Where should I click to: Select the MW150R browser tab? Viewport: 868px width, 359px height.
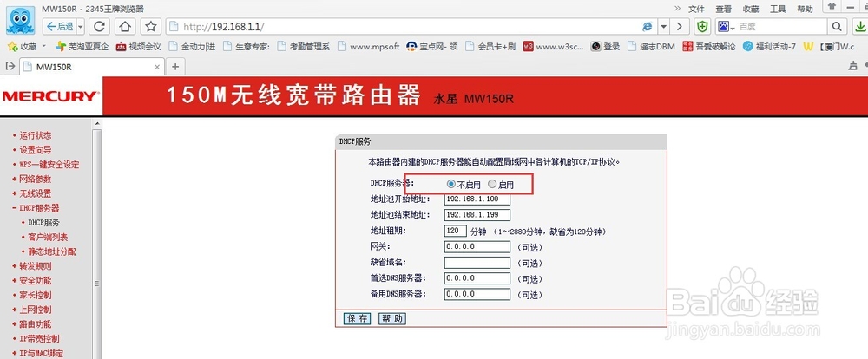coord(91,67)
